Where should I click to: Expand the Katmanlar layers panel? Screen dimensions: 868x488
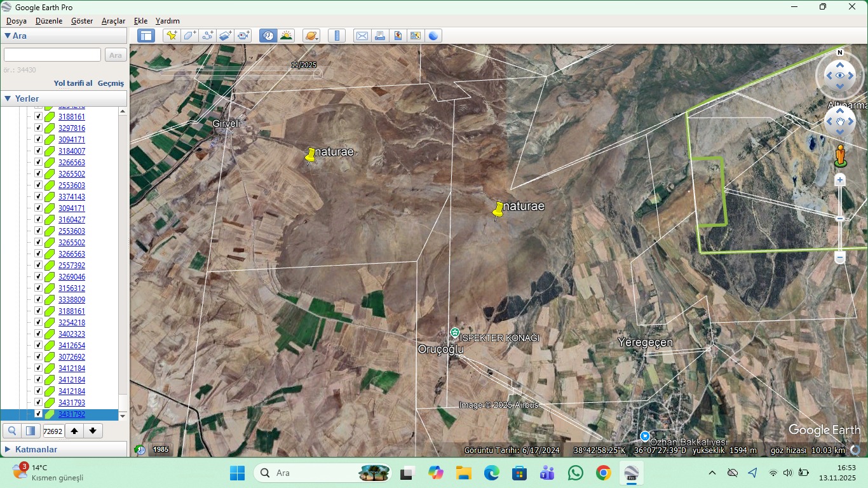pos(8,449)
